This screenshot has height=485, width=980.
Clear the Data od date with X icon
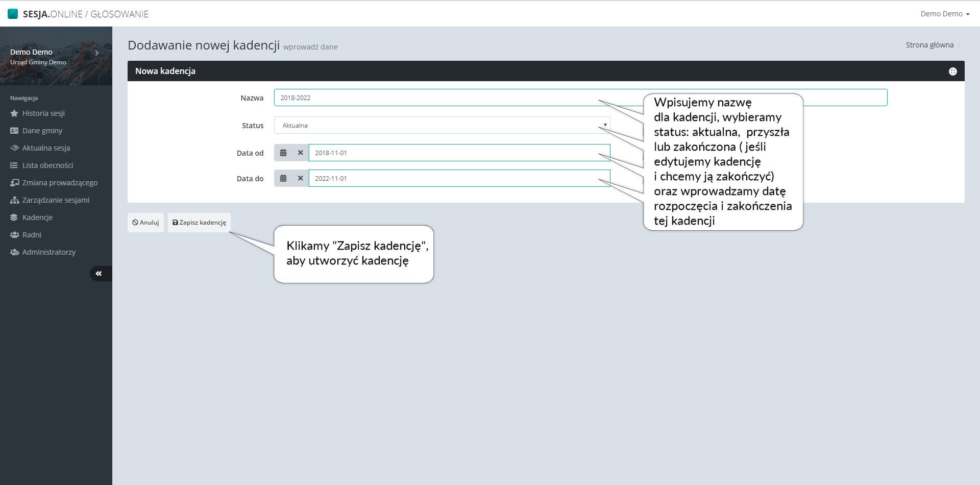click(300, 153)
